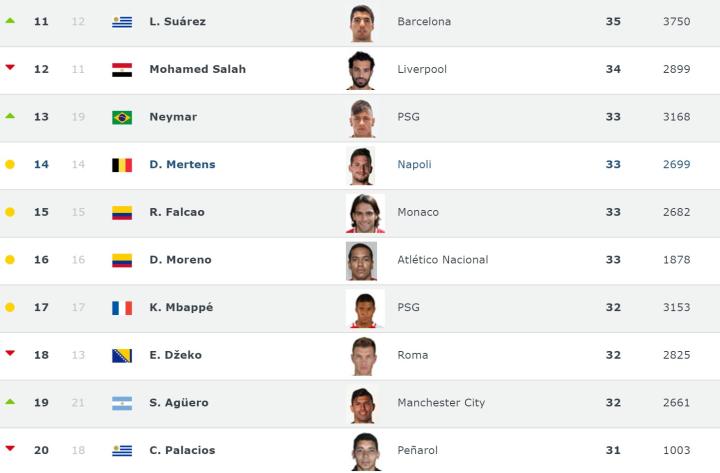The image size is (720, 473).
Task: Click L. Suárez's portrait photo
Action: [362, 22]
